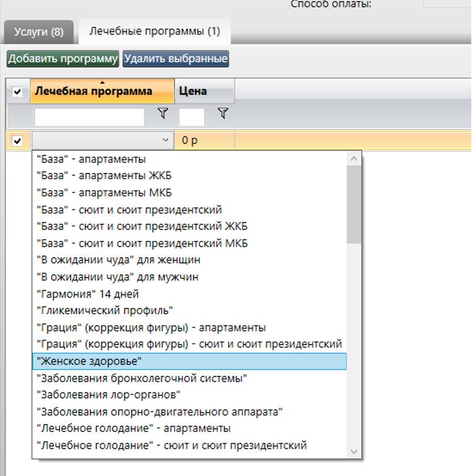The height and width of the screenshot is (476, 473).
Task: Click filter icon for Цена column
Action: tap(223, 114)
